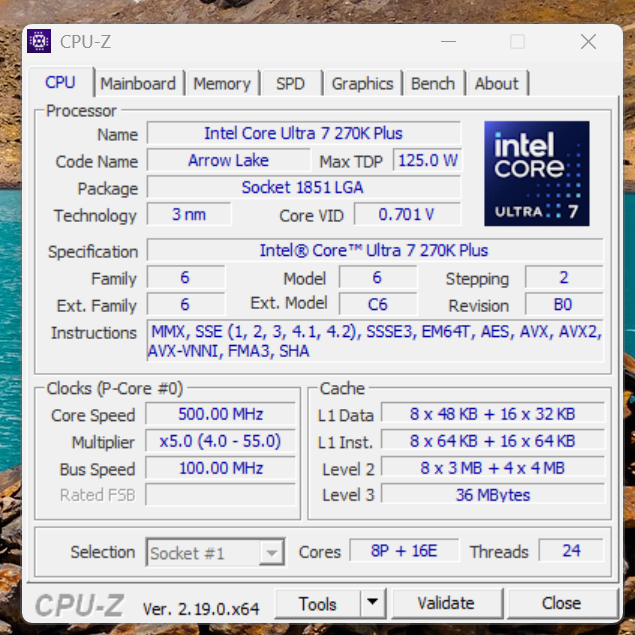Click the Level 2 cache value
The image size is (635, 635).
click(493, 468)
